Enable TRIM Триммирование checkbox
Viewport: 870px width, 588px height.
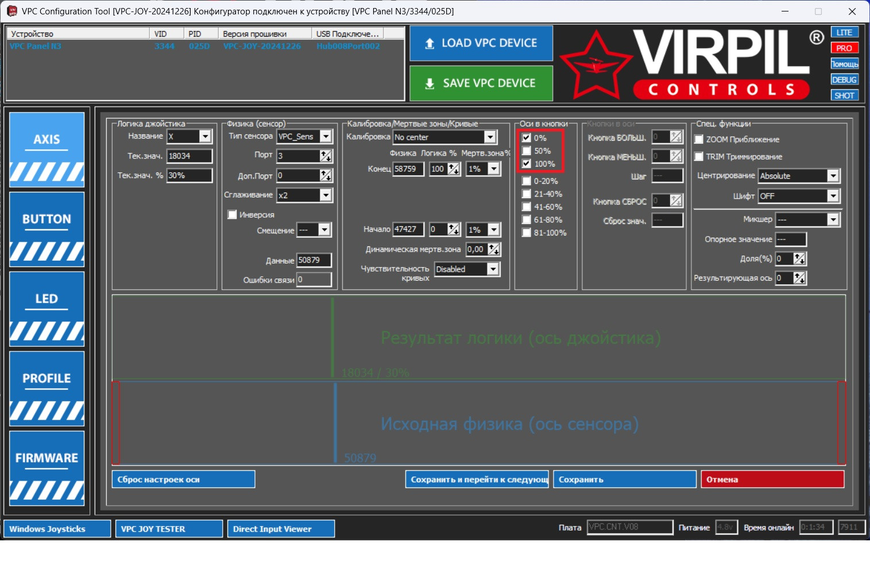699,157
